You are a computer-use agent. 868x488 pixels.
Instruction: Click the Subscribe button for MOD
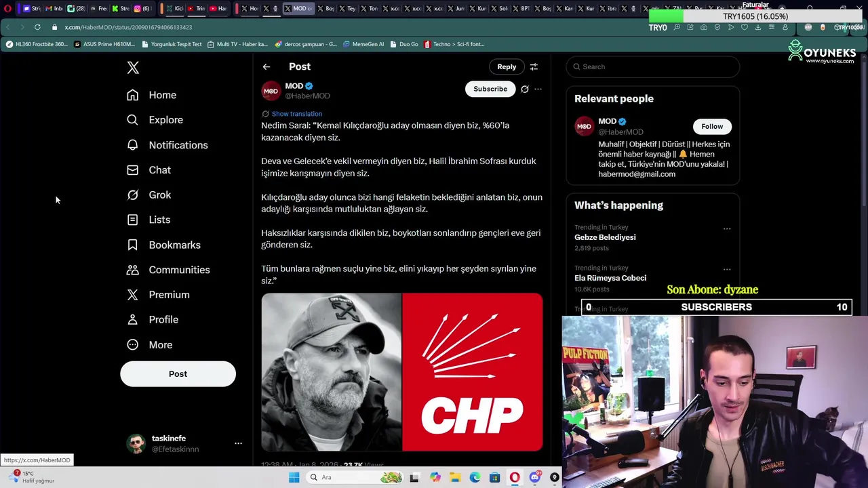(x=490, y=89)
